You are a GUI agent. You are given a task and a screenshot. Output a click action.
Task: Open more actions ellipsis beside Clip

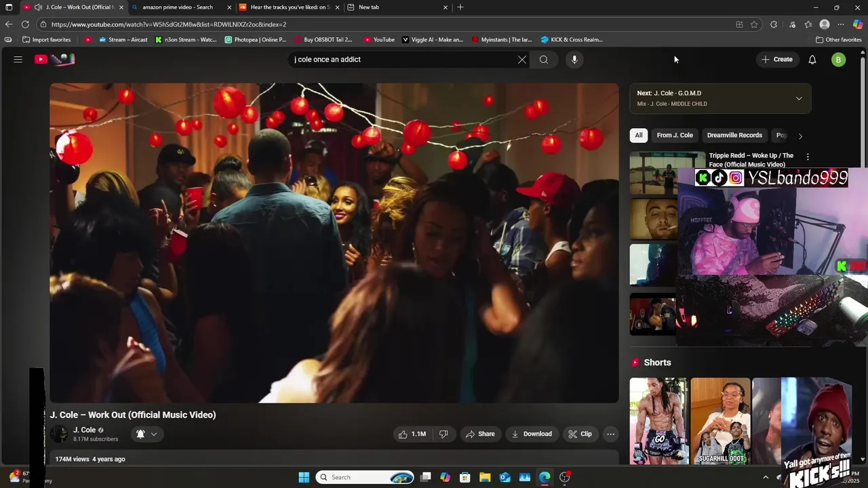611,434
